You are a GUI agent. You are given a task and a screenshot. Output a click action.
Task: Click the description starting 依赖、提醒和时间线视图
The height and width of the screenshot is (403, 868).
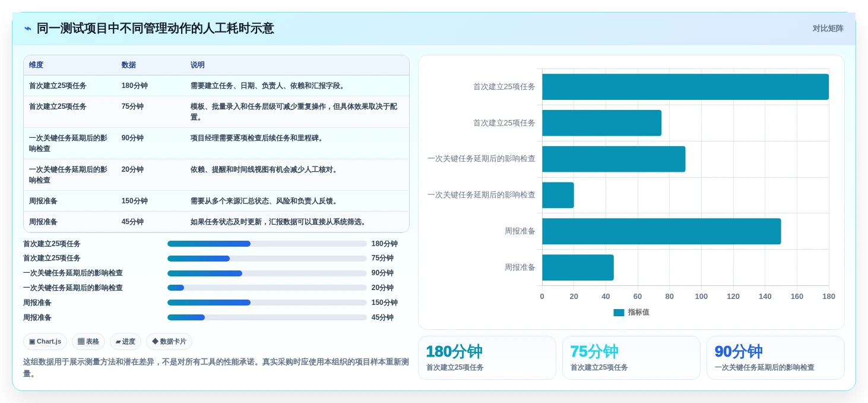click(x=265, y=169)
